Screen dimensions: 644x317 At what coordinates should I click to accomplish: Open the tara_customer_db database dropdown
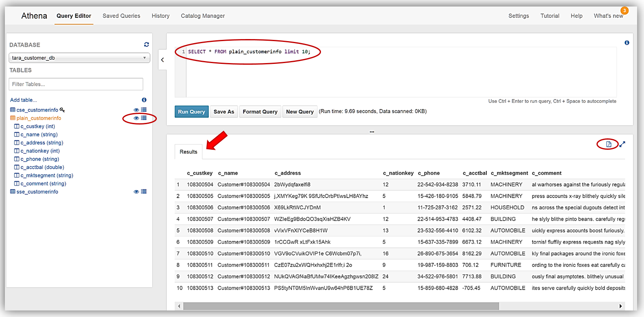[x=79, y=58]
